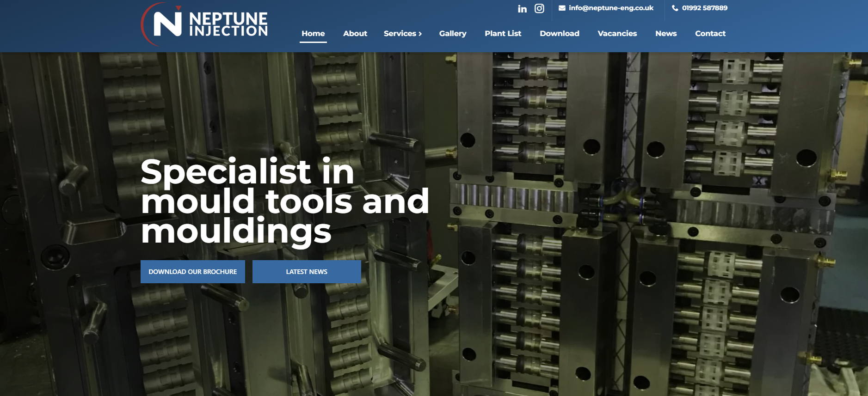Go to the Contact page
This screenshot has height=396, width=868.
click(x=710, y=33)
